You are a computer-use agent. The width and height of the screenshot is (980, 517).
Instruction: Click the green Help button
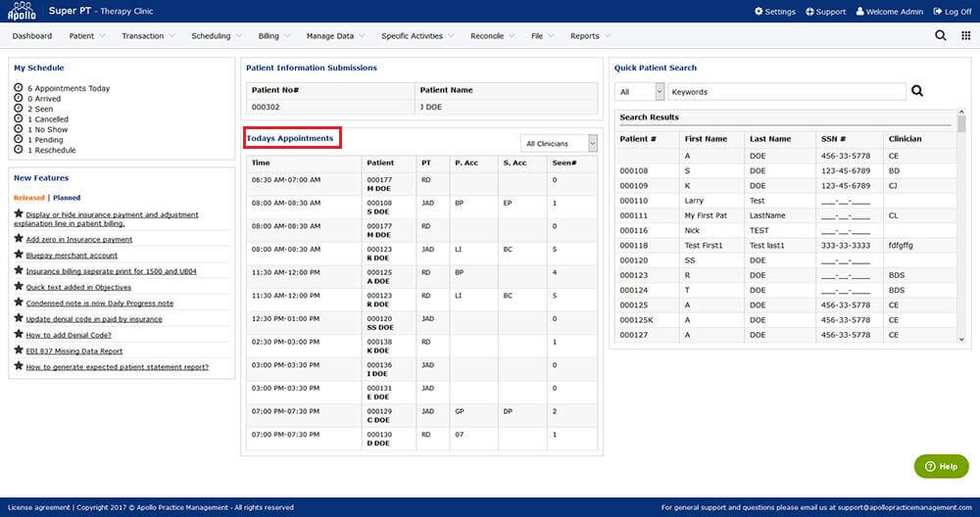click(x=941, y=466)
